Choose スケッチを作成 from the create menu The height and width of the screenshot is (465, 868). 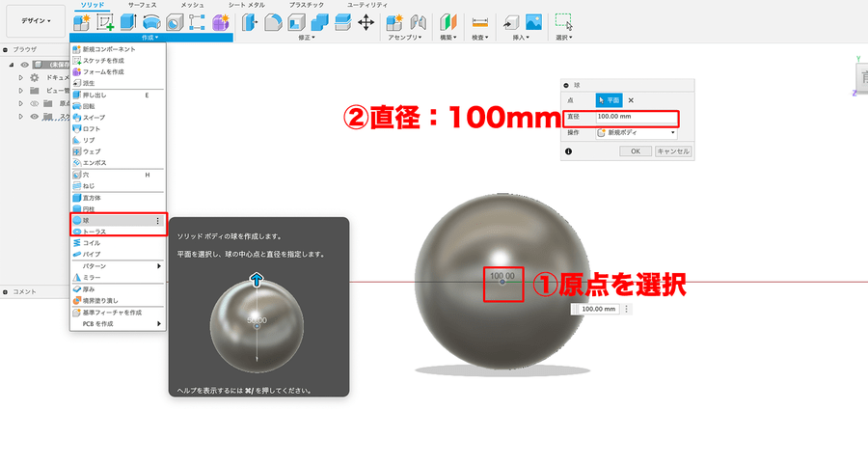[x=118, y=61]
